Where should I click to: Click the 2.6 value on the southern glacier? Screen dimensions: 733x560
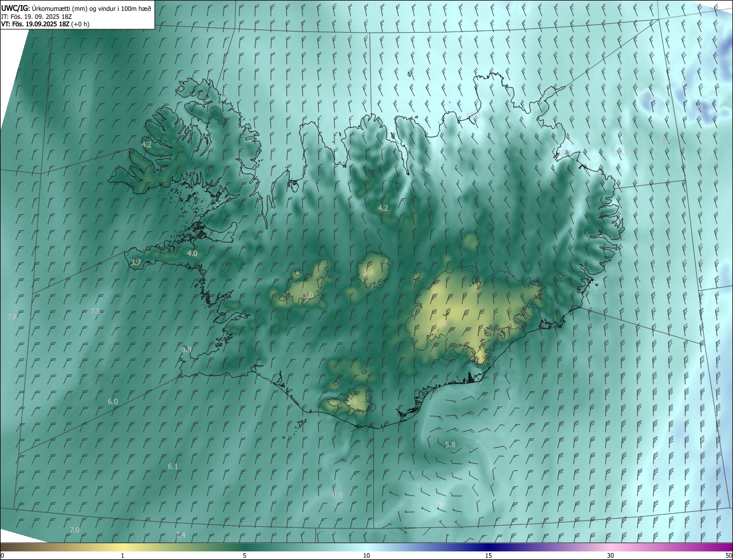pyautogui.click(x=352, y=402)
